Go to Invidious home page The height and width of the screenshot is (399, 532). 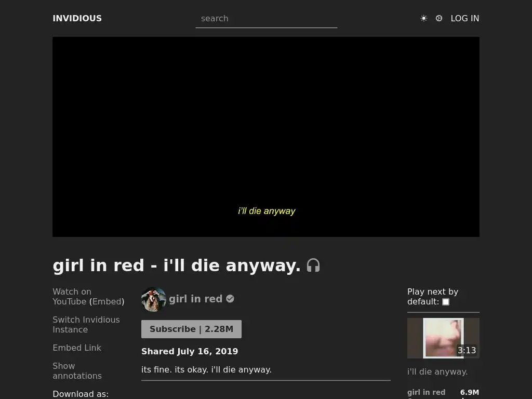(x=77, y=18)
